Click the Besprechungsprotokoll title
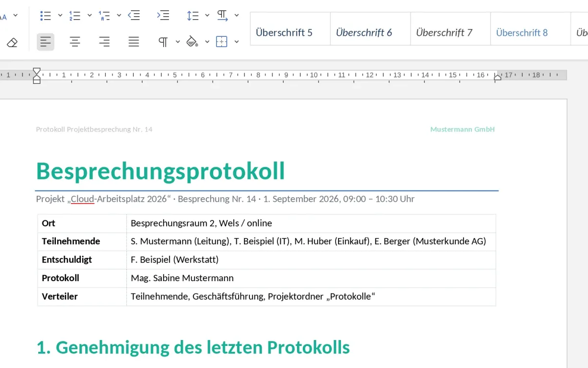This screenshot has width=588, height=368. [x=160, y=171]
